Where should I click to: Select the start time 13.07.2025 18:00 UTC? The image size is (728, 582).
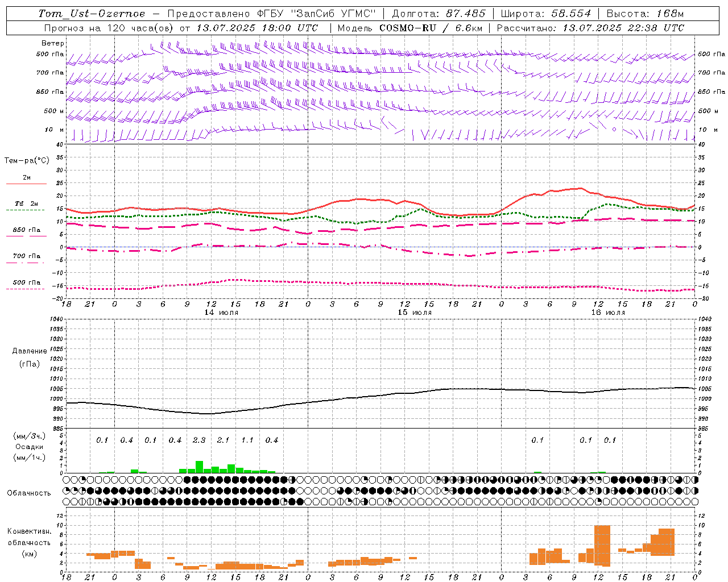257,28
